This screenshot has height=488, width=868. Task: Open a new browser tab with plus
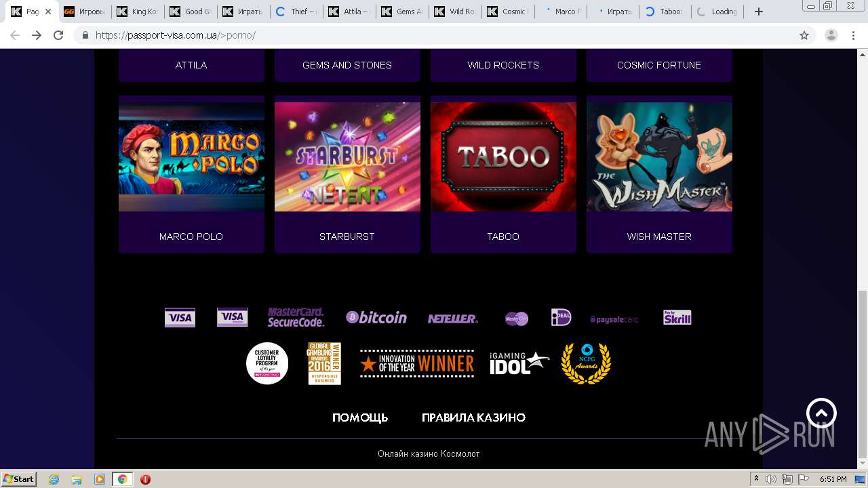point(759,12)
